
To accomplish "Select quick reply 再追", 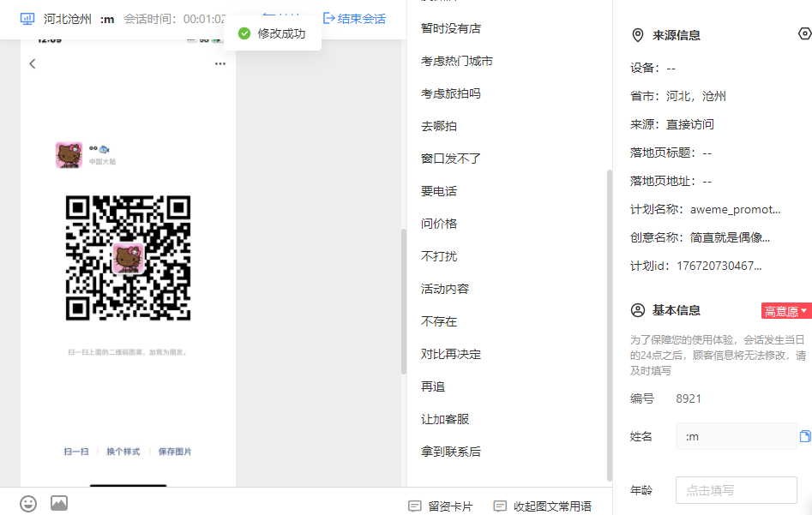I will pos(433,387).
